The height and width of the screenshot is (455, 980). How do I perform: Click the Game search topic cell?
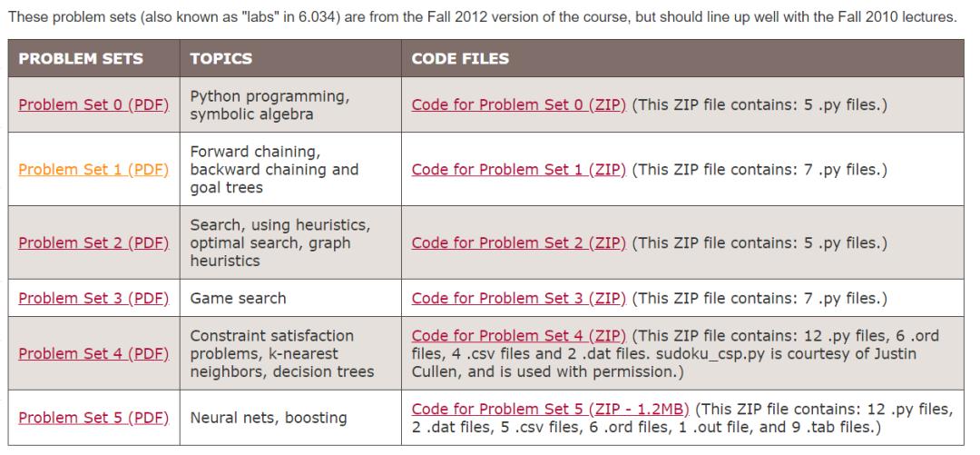click(x=238, y=298)
